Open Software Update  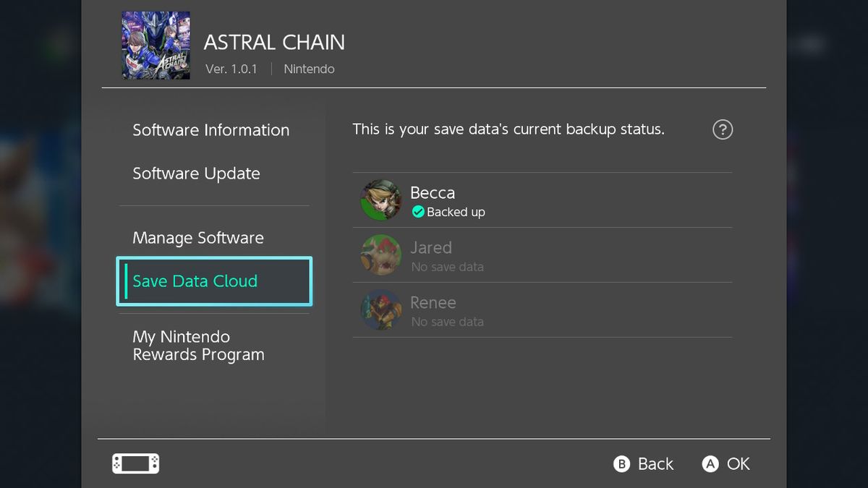(196, 174)
